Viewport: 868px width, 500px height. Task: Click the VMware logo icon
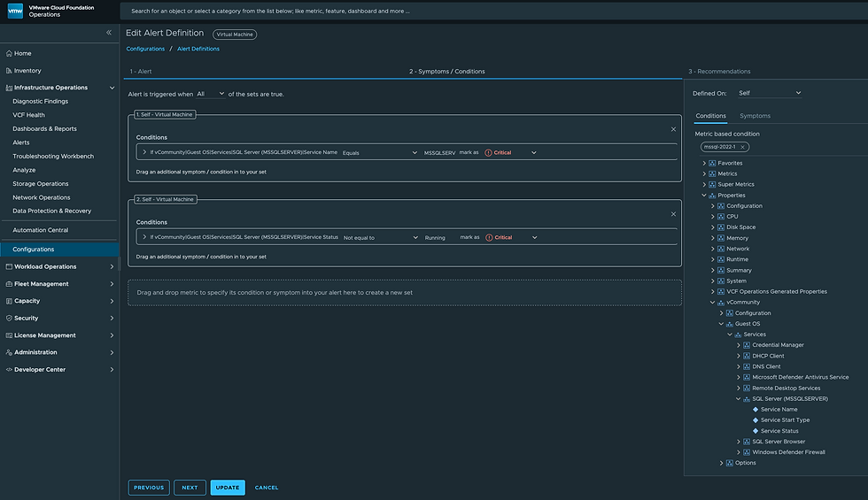[x=15, y=11]
